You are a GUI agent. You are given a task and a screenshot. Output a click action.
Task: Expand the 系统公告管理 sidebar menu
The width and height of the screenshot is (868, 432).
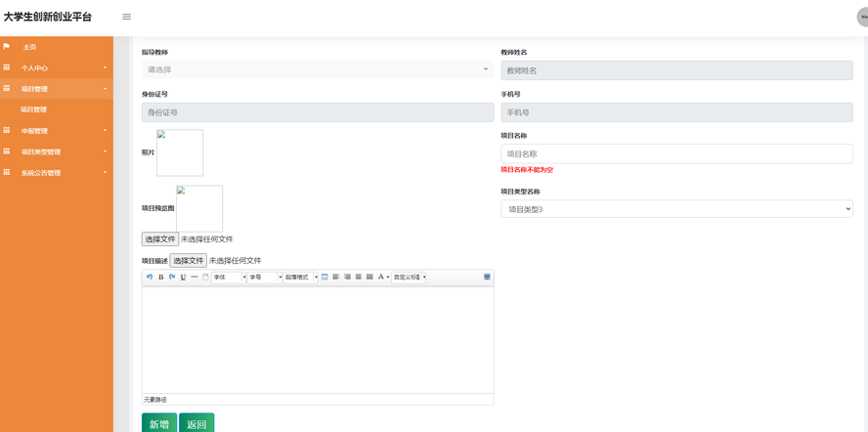pos(57,173)
